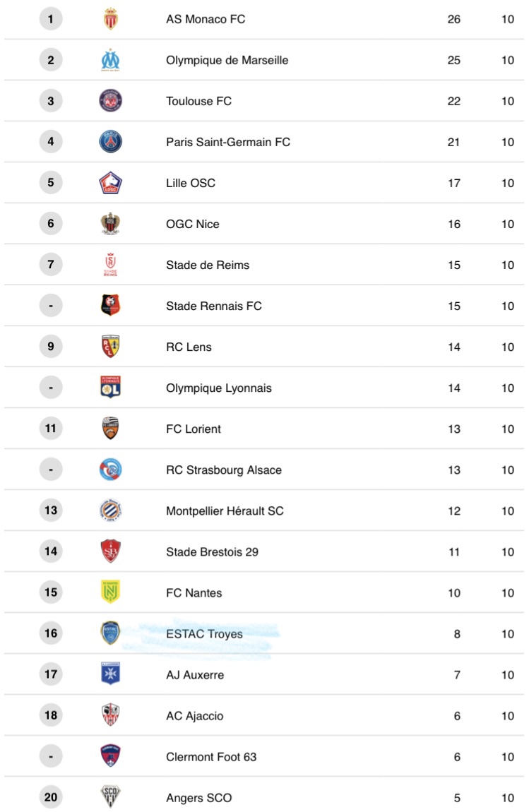529x812 pixels.
Task: Click the RC Strasbourg Alsace round logo
Action: tap(110, 469)
